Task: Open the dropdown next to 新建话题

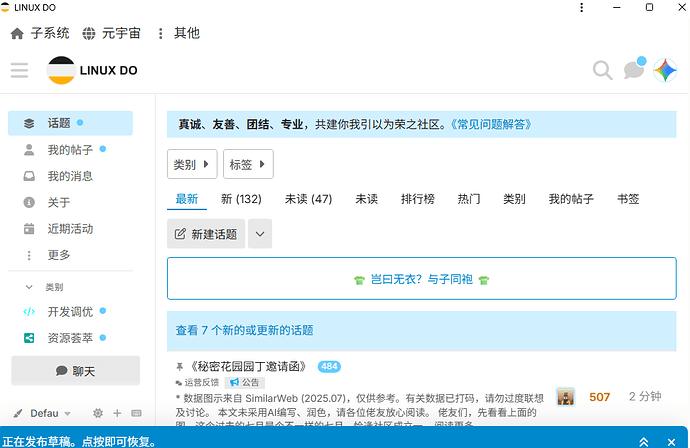Action: coord(260,234)
